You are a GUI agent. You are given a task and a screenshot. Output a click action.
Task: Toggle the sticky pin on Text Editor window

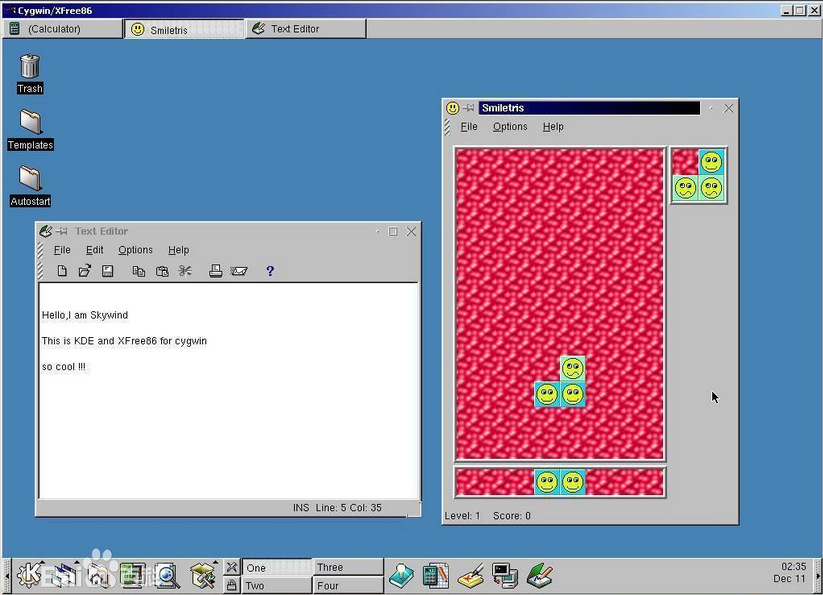point(62,231)
